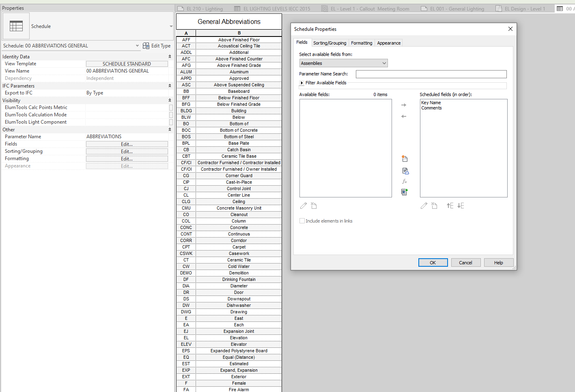Click the CMU abbreviation cell
The image size is (575, 392).
coord(186,208)
